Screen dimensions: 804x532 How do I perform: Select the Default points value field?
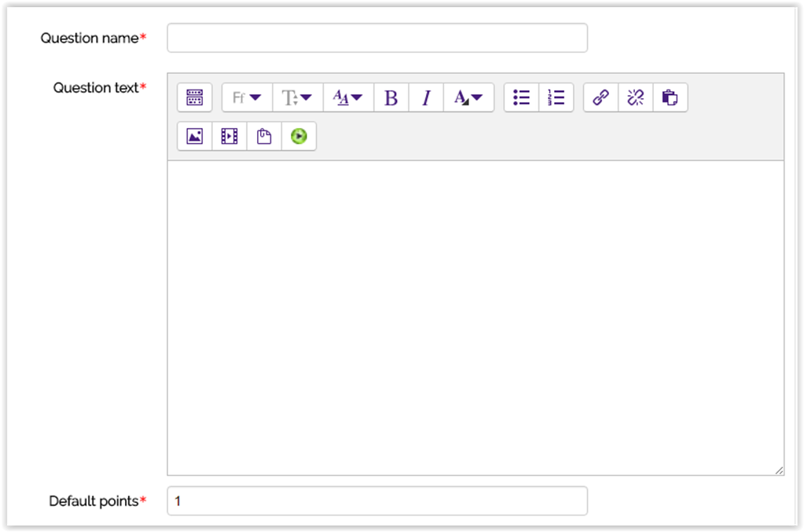[x=376, y=501]
